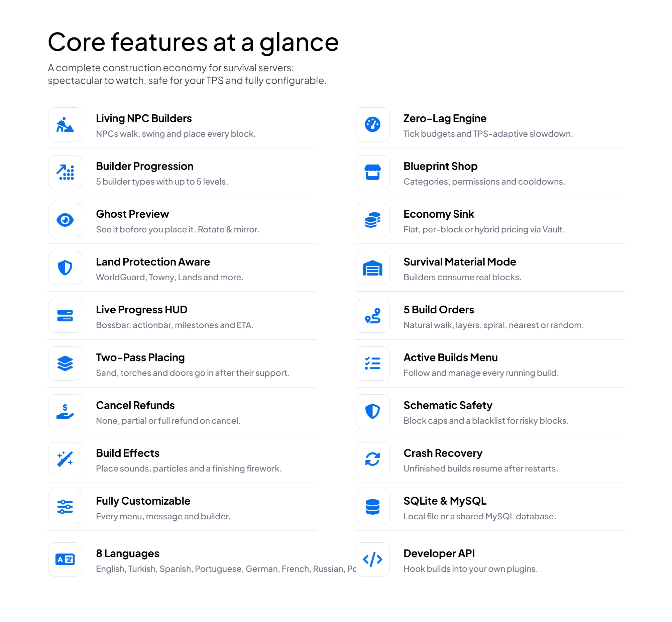Click the 'Zero-Lag Engine' heading
The width and height of the screenshot is (672, 622).
[445, 118]
